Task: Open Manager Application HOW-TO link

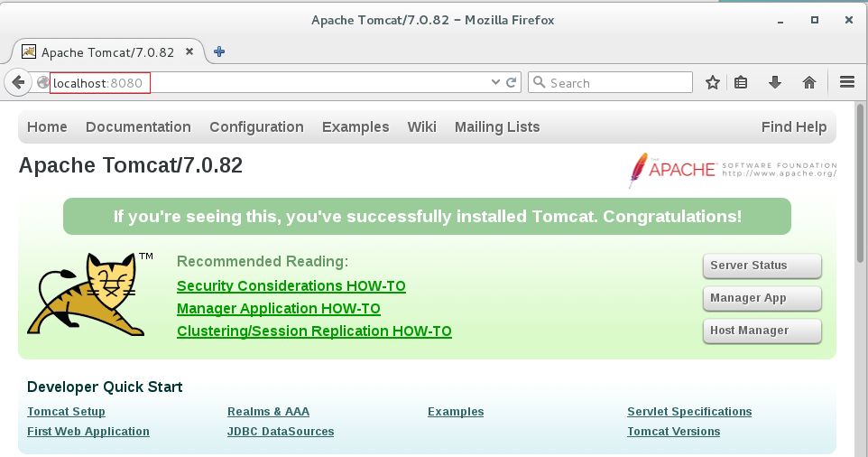Action: [279, 309]
